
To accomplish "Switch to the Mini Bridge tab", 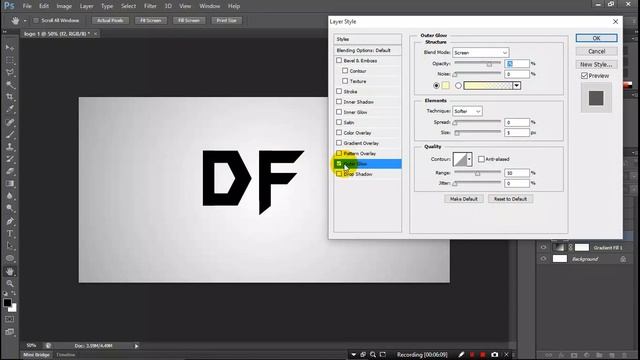I will point(36,355).
